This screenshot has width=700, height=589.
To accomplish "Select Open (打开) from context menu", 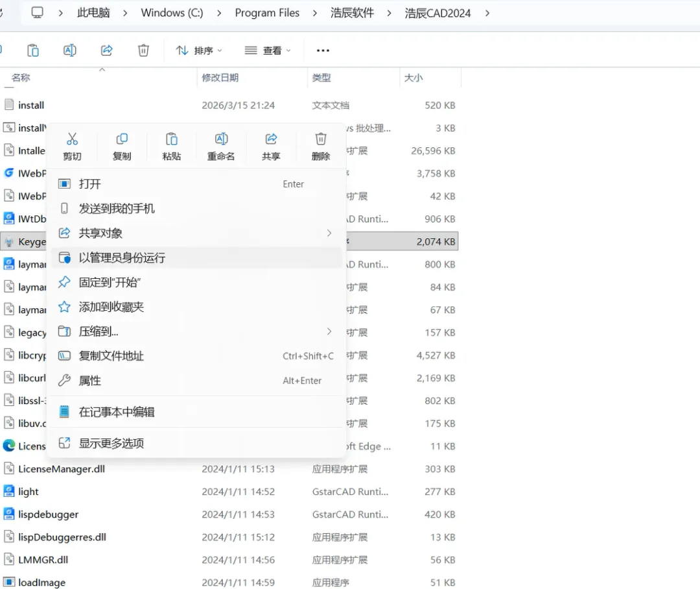I will (x=196, y=184).
